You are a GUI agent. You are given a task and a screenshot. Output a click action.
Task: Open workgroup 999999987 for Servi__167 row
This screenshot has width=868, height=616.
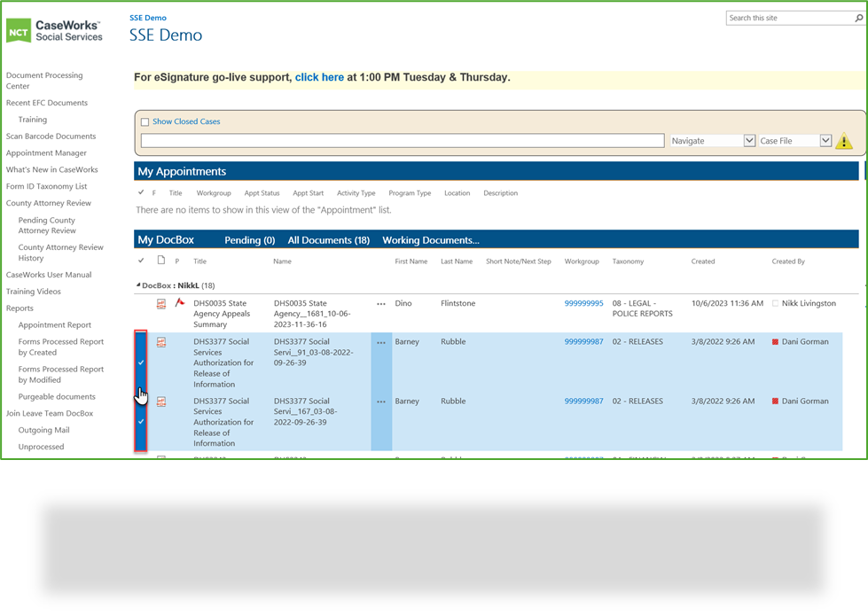pyautogui.click(x=584, y=402)
